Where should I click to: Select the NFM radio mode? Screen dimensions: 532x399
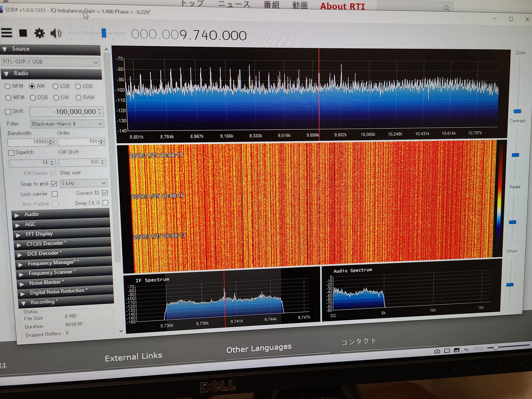point(8,86)
